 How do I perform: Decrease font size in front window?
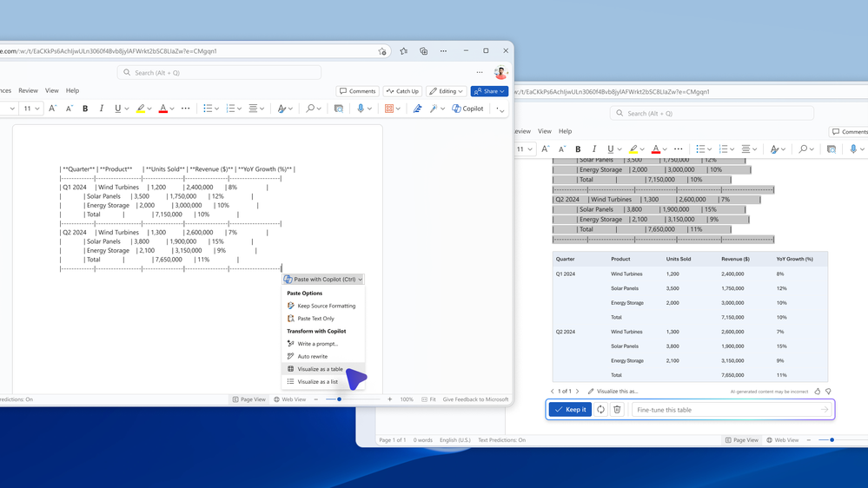(70, 109)
